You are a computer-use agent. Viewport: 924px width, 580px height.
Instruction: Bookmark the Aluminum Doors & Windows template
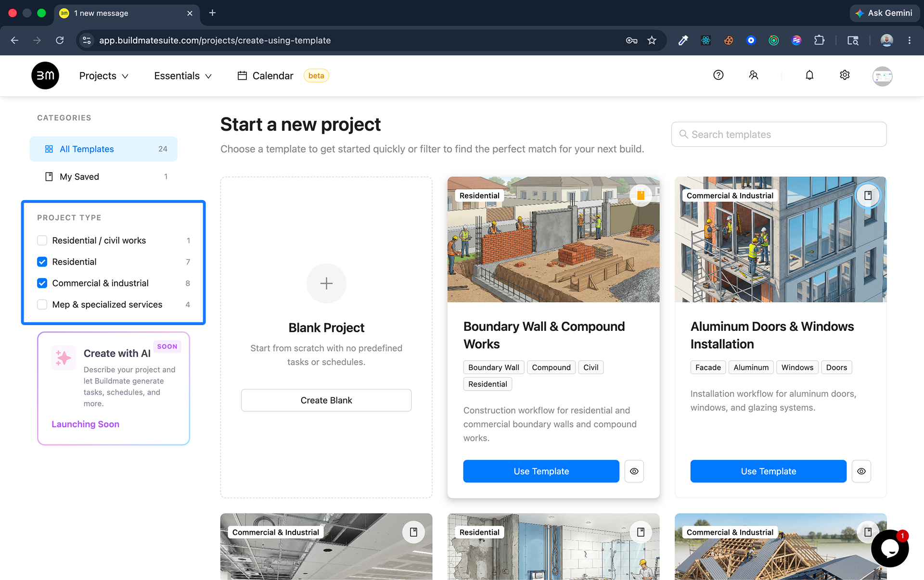(x=868, y=195)
